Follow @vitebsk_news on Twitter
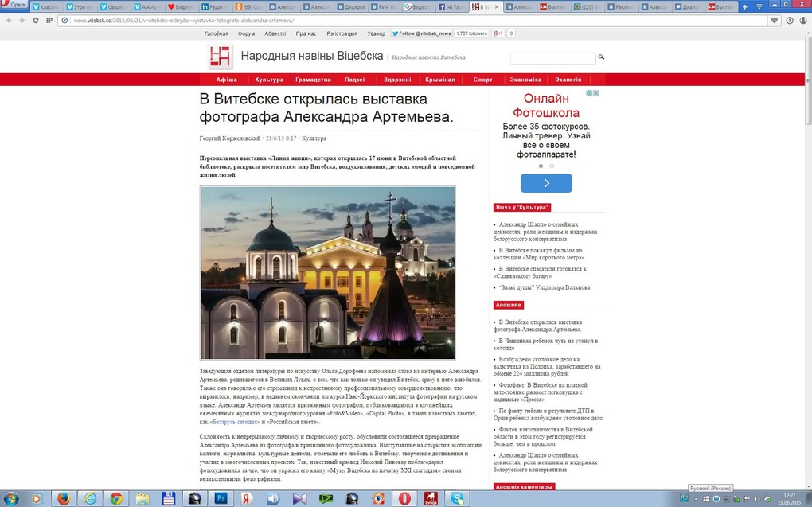This screenshot has width=812, height=507. [422, 34]
